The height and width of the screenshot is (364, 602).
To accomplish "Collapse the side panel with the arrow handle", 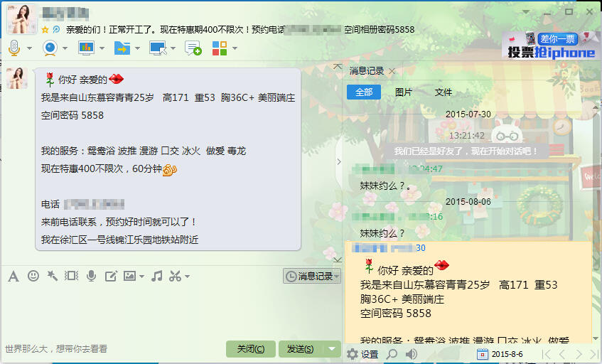I will [x=338, y=161].
